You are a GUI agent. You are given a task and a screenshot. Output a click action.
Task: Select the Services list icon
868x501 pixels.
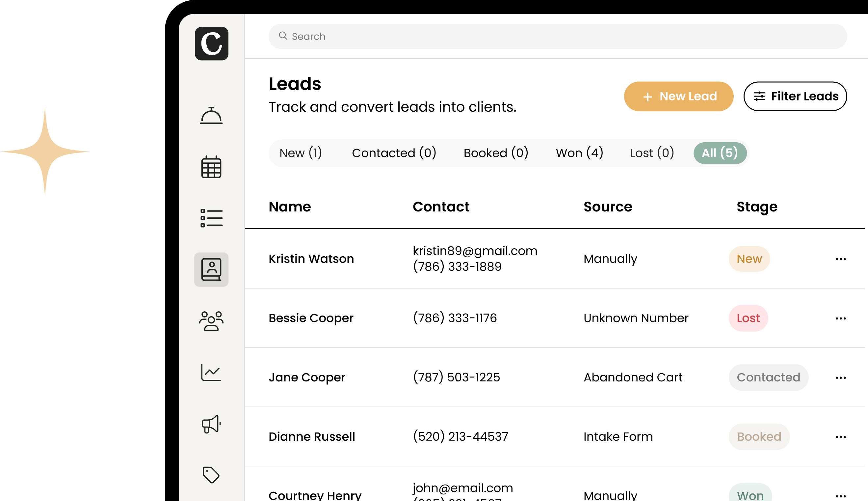211,217
